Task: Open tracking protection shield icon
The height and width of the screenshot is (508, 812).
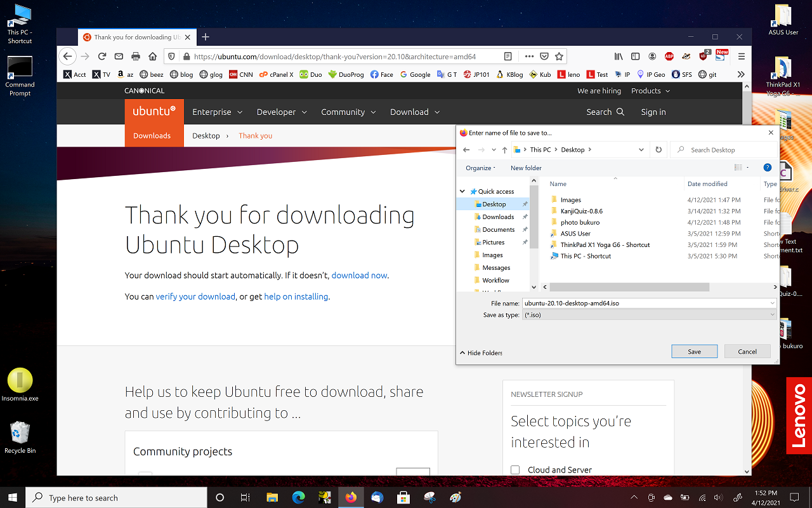Action: point(172,57)
